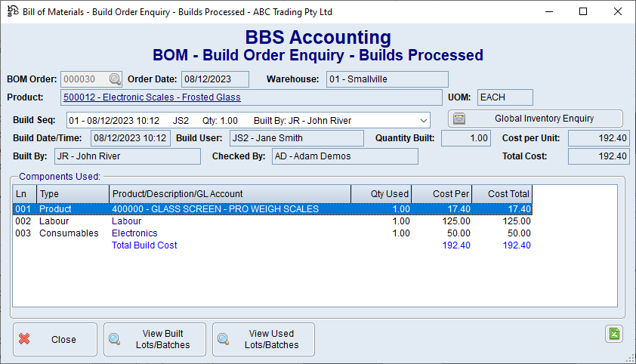
Task: Click the BOM Order search magnifier icon
Action: 115,79
